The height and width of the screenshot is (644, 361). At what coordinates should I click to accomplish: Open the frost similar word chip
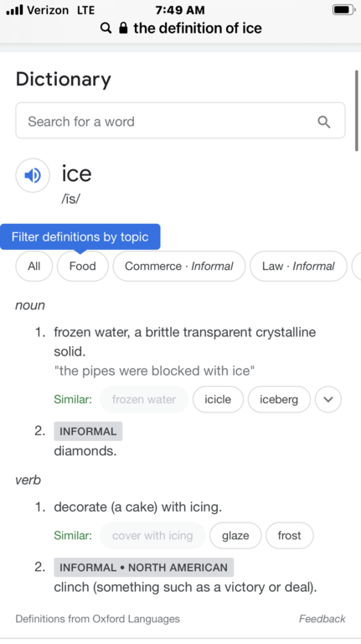tap(290, 536)
